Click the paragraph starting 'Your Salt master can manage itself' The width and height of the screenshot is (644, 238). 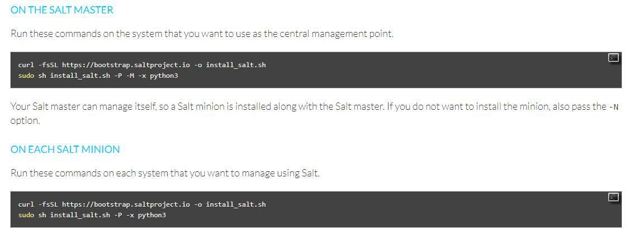coord(313,107)
